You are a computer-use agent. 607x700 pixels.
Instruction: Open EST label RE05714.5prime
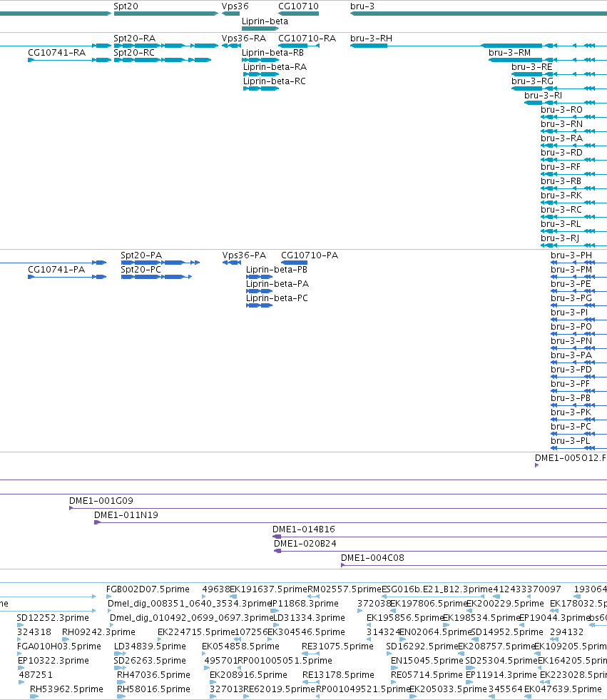tap(427, 675)
